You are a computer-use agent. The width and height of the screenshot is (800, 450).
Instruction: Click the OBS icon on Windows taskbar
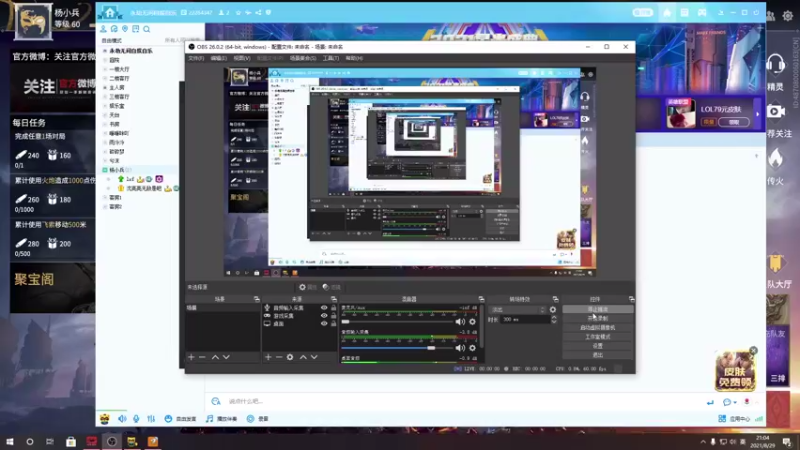(112, 441)
